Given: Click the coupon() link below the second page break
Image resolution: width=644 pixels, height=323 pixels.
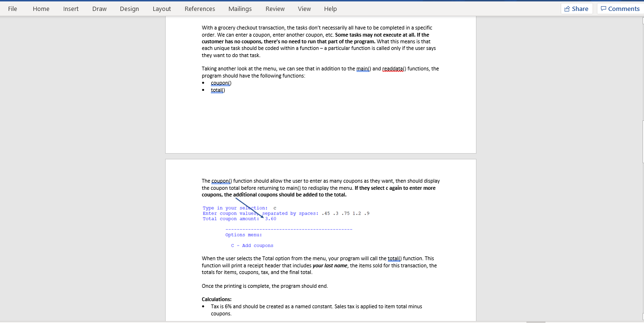Looking at the screenshot, I should pos(220,181).
